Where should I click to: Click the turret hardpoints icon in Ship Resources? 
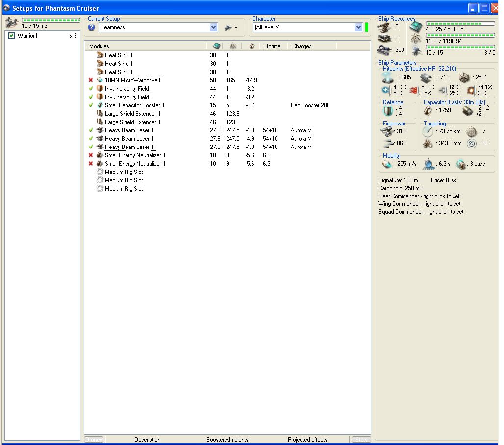tap(384, 27)
